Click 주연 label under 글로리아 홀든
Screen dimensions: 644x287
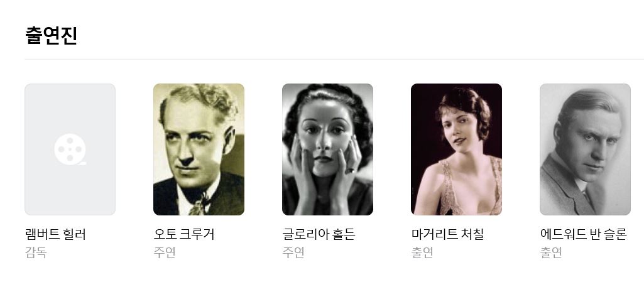click(x=293, y=252)
